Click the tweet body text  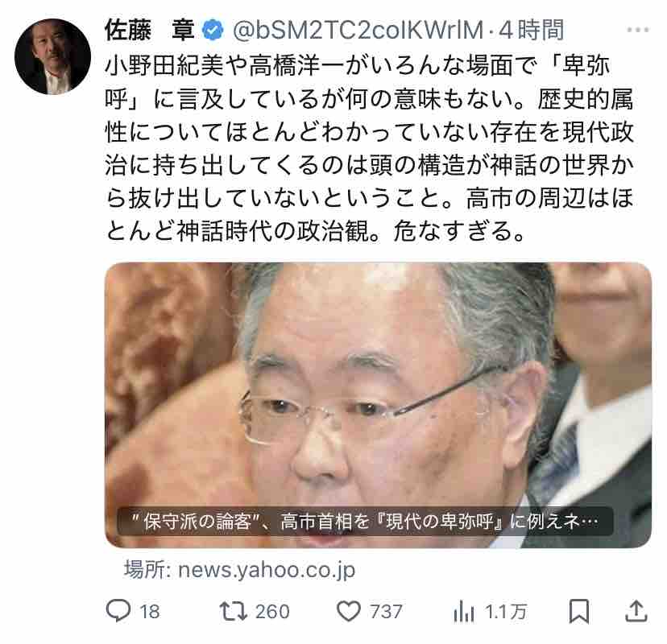tap(369, 148)
